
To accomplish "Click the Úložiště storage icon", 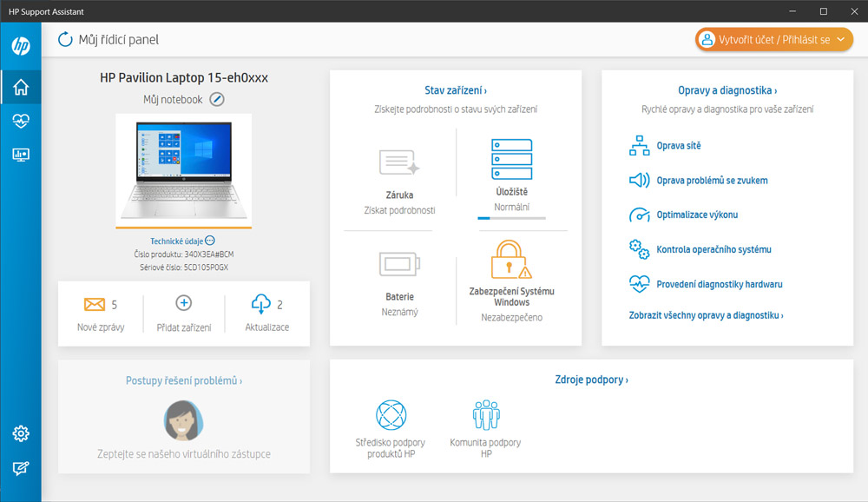I will click(x=512, y=159).
